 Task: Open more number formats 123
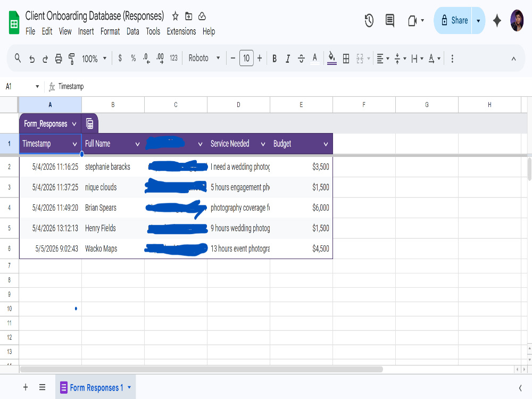point(174,59)
